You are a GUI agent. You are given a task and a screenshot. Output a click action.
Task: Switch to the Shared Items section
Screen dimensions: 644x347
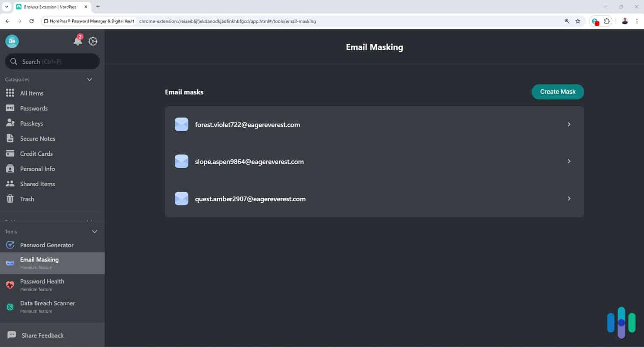pos(37,184)
